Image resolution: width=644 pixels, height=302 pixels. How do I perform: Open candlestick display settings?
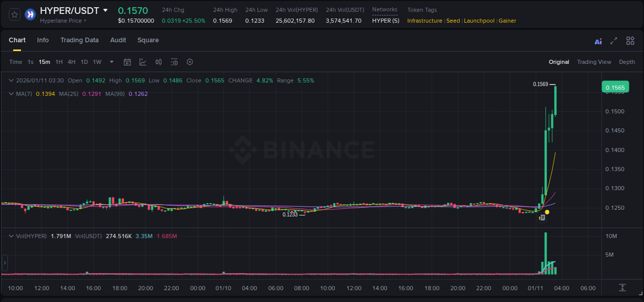159,62
